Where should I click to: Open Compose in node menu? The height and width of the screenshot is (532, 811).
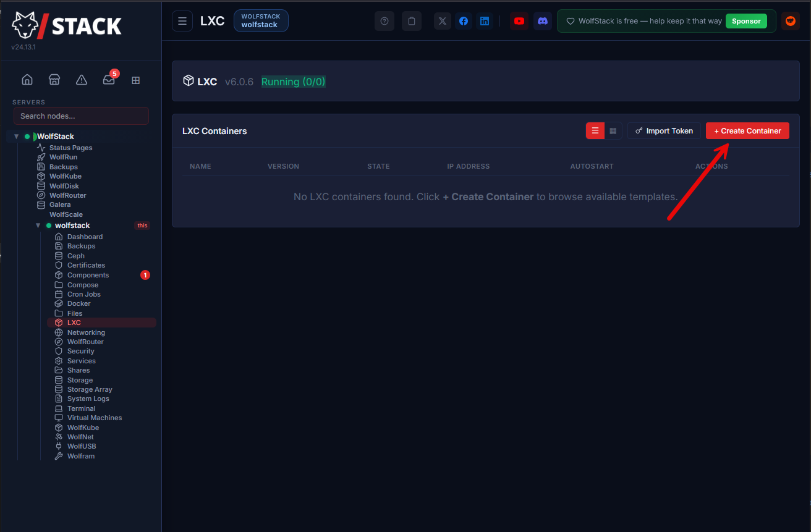point(82,285)
